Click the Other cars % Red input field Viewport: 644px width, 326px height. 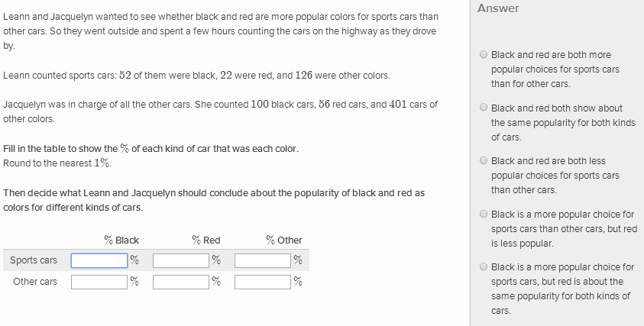pos(181,282)
